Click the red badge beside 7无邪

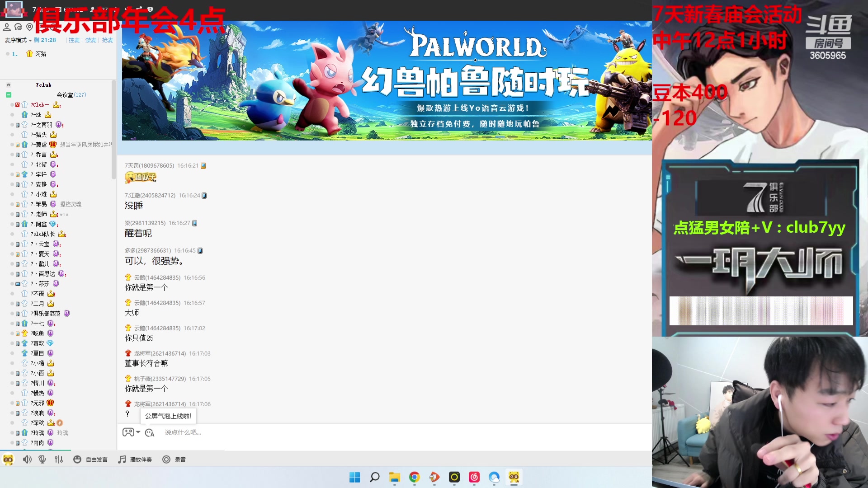coord(50,403)
